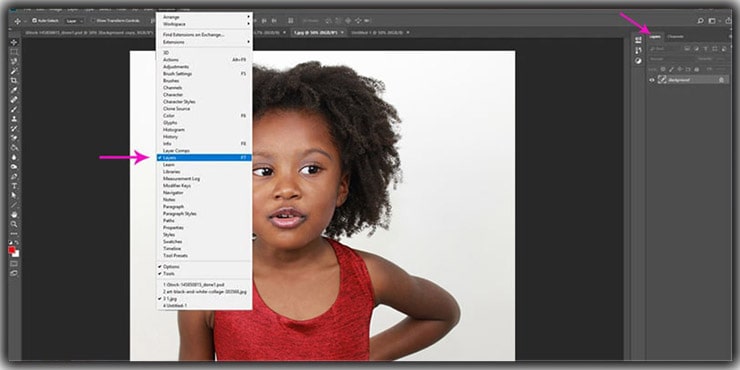Choose Find Extensions on Exchange item

pos(204,35)
